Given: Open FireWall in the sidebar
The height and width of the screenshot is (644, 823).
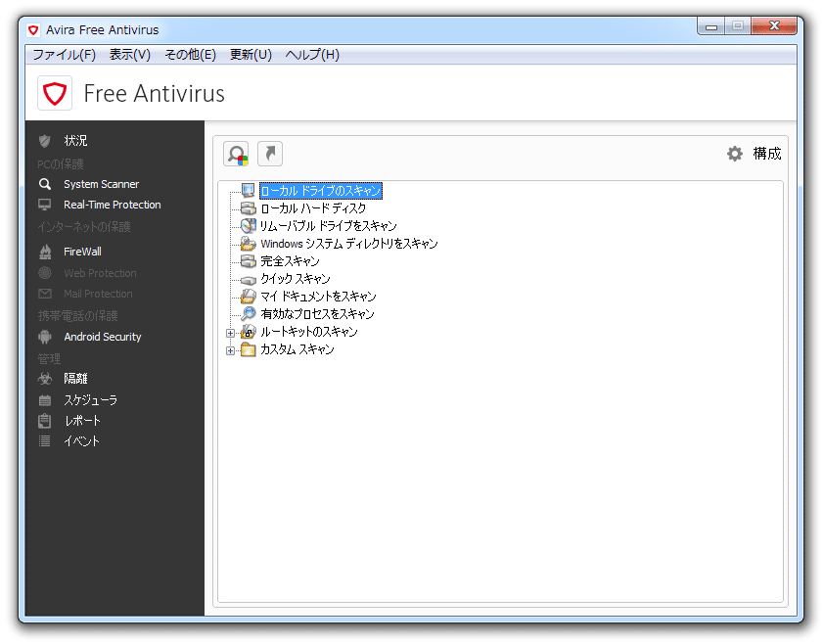Looking at the screenshot, I should tap(82, 252).
